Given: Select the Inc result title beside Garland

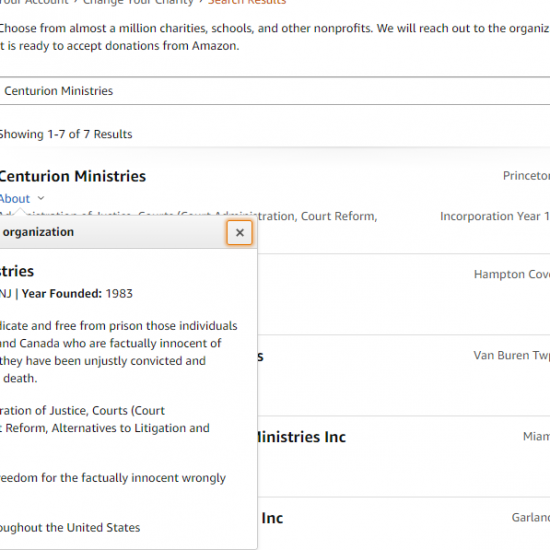Looking at the screenshot, I should pos(272,518).
